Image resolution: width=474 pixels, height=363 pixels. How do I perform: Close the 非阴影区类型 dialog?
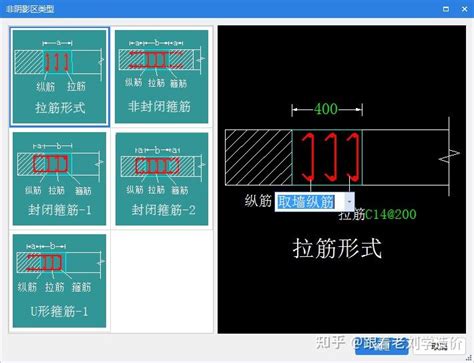coord(464,9)
